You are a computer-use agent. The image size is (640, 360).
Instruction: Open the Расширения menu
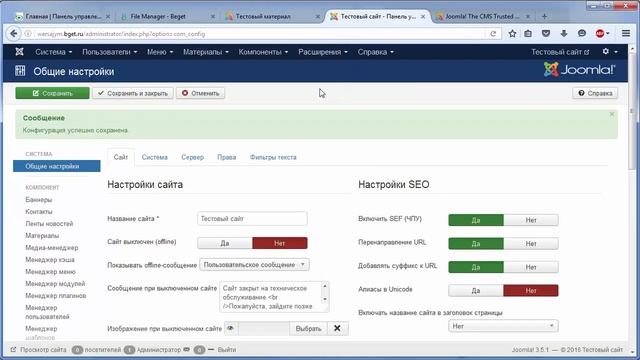(323, 52)
